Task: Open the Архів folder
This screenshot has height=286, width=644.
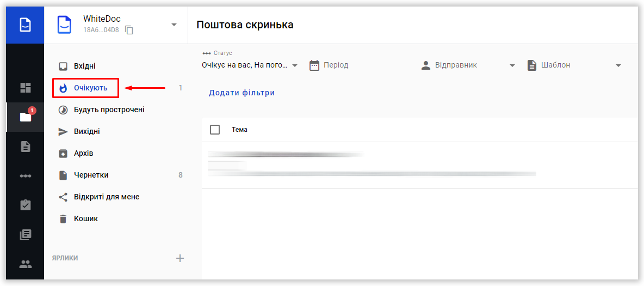Action: tap(83, 153)
